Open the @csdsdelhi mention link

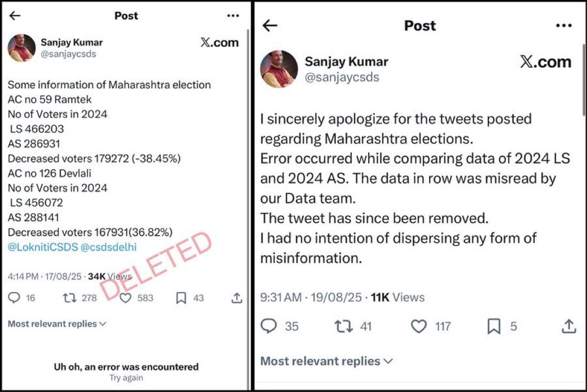coord(104,247)
